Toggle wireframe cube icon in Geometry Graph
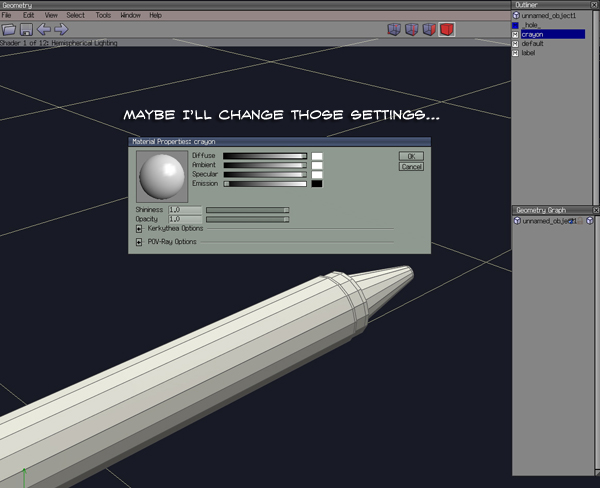Image resolution: width=600 pixels, height=488 pixels. point(590,221)
